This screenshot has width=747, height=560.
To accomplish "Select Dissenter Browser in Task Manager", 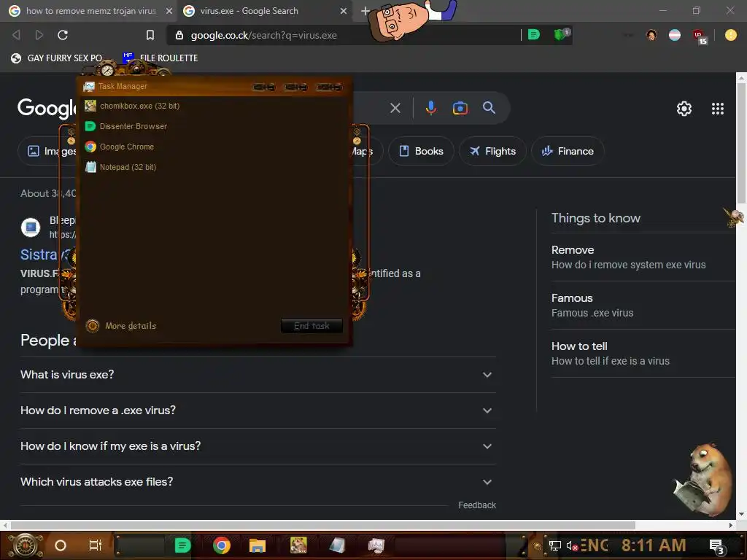I will click(x=214, y=126).
